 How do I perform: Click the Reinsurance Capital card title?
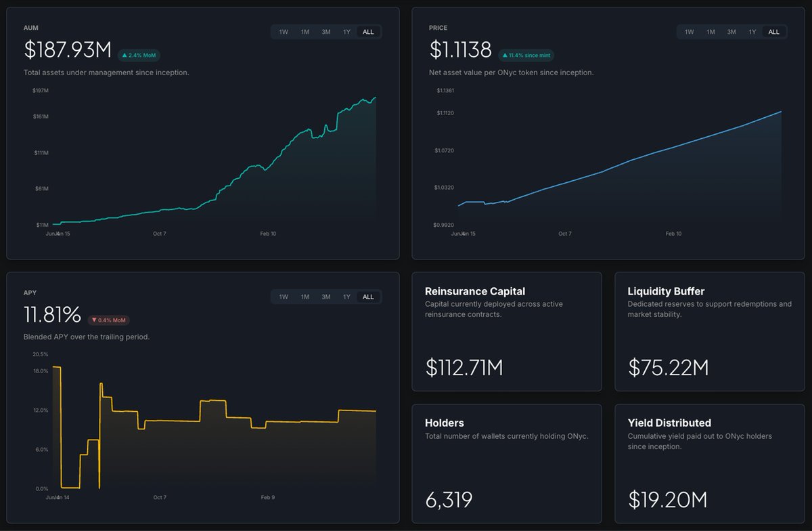(x=475, y=291)
